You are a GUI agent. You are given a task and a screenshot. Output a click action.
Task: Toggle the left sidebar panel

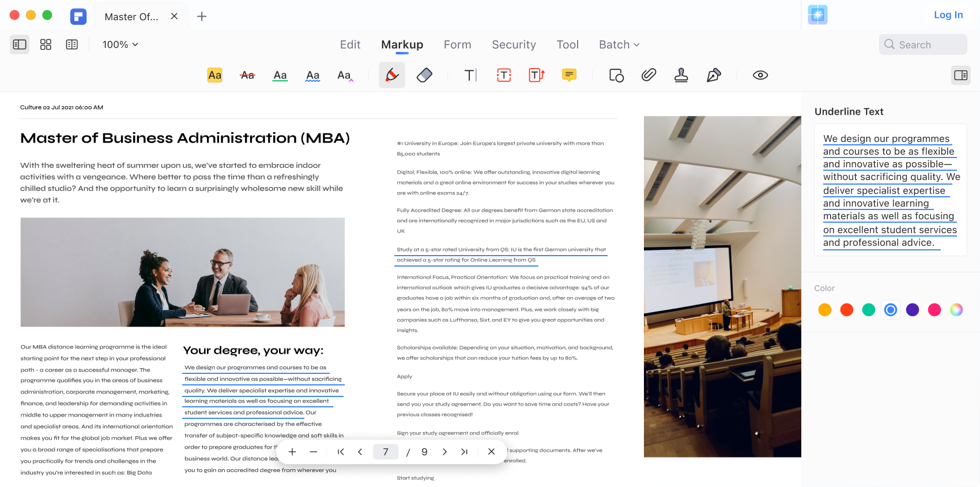(20, 44)
